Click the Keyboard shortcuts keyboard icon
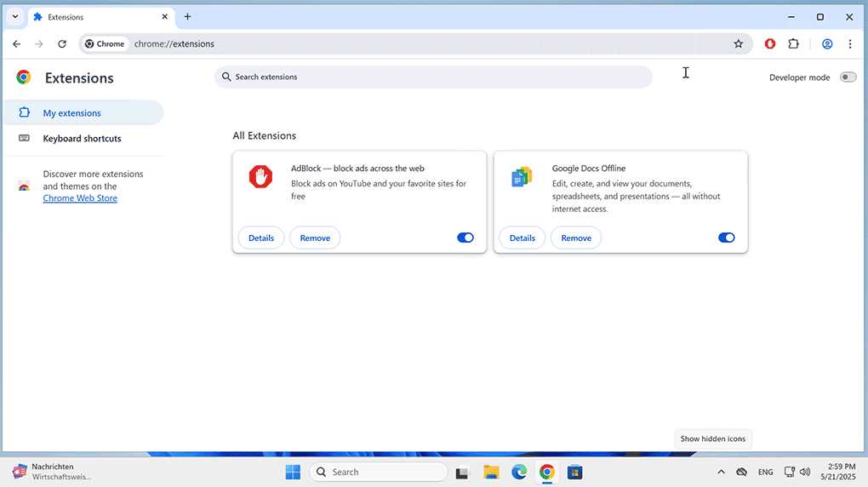This screenshot has height=487, width=868. [24, 138]
